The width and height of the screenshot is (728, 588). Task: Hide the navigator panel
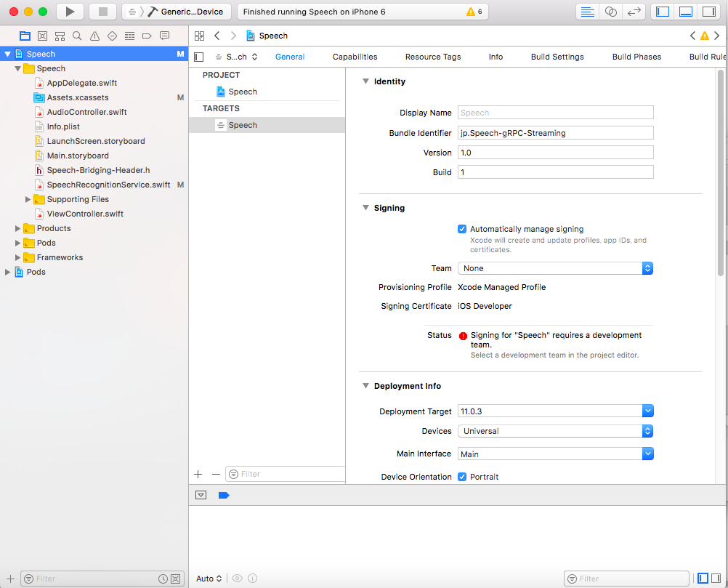point(663,12)
